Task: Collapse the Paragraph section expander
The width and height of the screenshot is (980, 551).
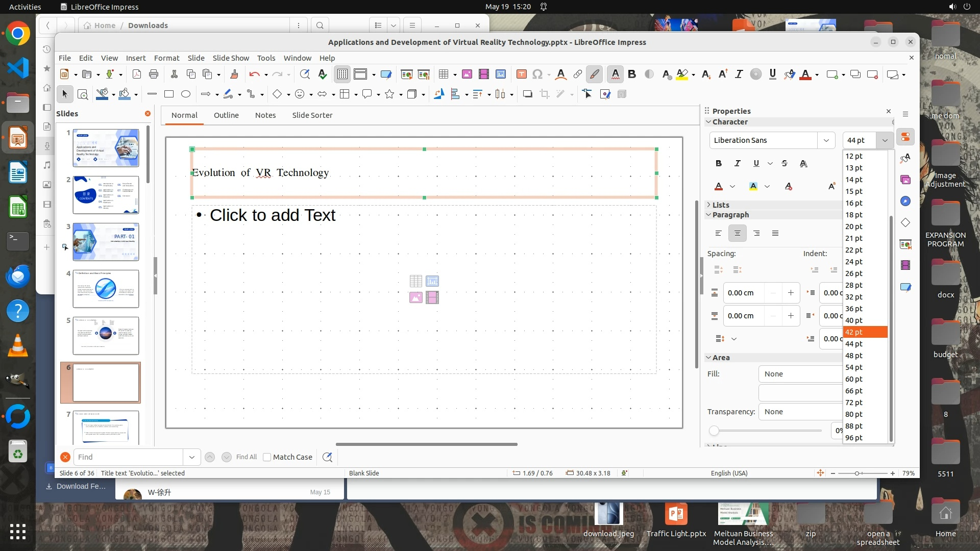Action: tap(708, 215)
